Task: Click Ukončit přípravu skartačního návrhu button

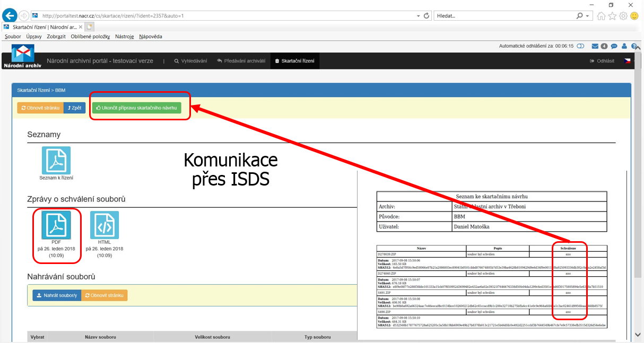Action: [137, 108]
